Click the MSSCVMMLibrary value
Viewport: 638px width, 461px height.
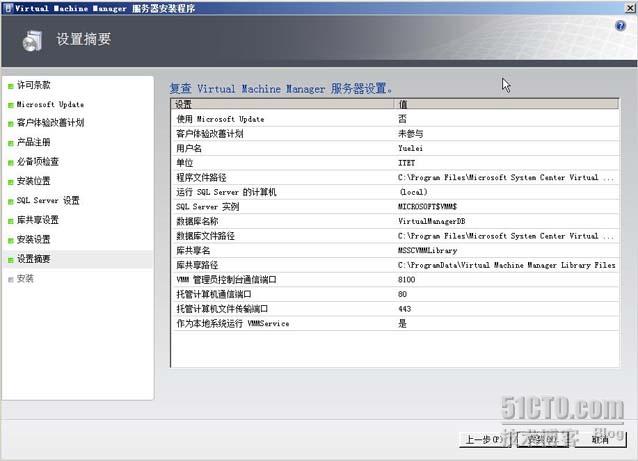point(428,251)
